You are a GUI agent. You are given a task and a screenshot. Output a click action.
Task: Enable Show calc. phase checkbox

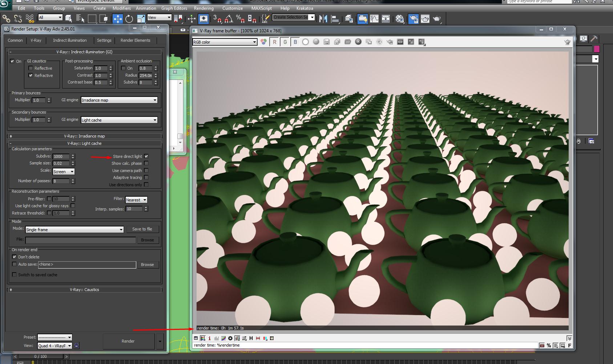coord(146,163)
